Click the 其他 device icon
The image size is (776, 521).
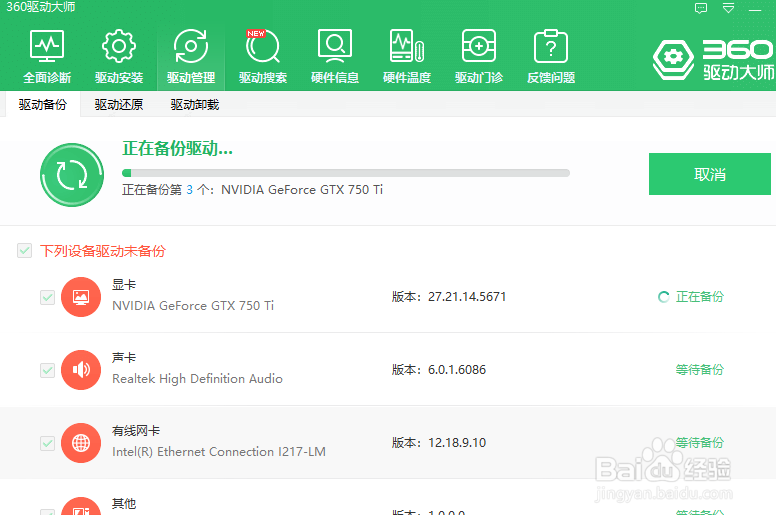click(81, 507)
